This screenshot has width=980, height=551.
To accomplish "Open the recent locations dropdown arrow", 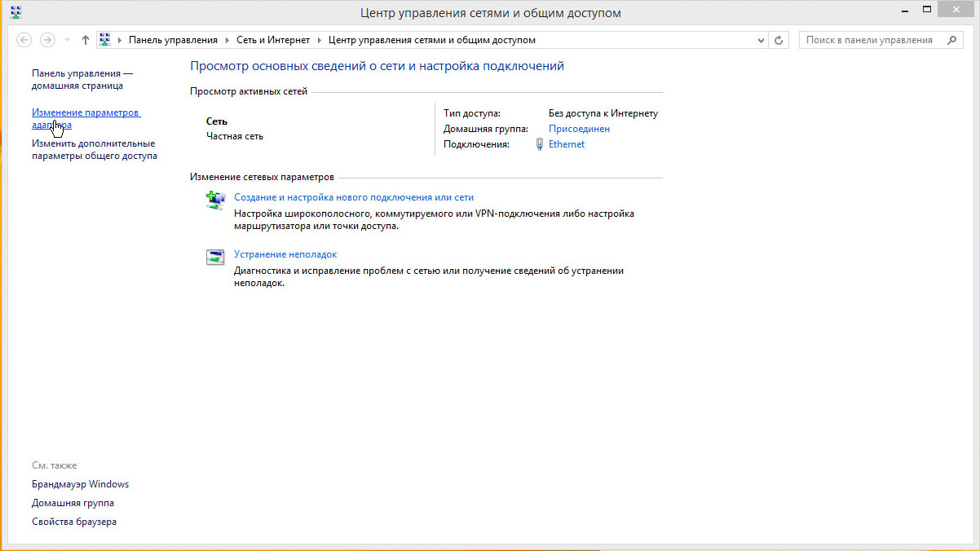I will [x=66, y=40].
